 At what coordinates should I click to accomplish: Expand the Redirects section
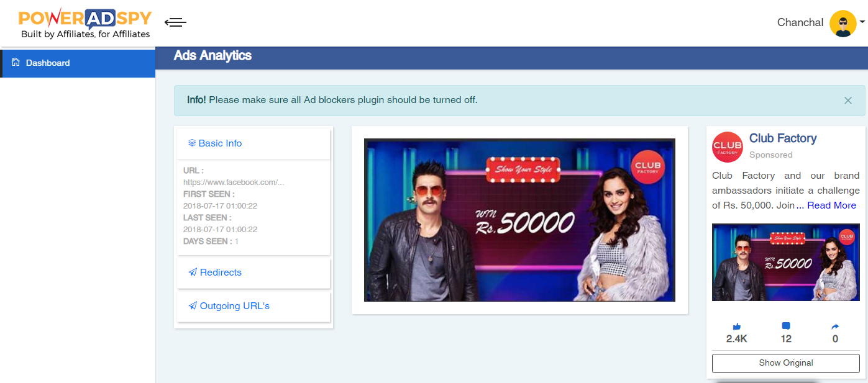point(254,273)
